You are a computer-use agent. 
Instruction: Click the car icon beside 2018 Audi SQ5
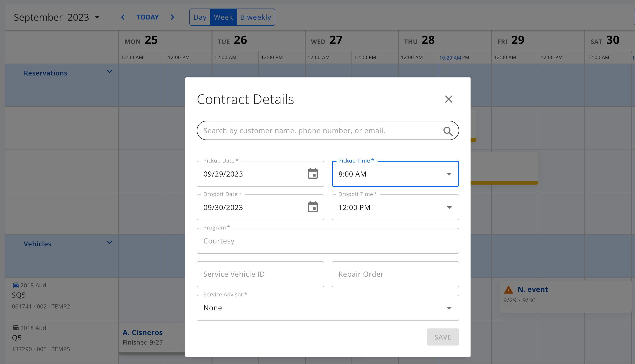[x=15, y=285]
